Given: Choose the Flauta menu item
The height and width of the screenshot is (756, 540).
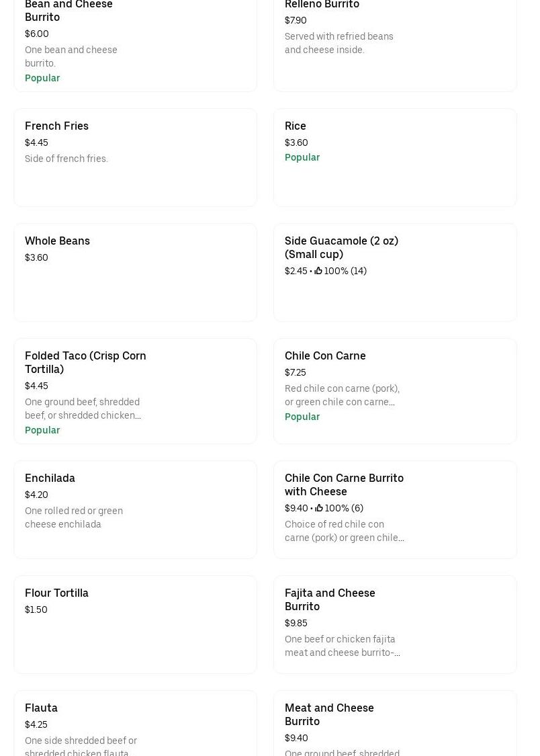Looking at the screenshot, I should point(41,708).
